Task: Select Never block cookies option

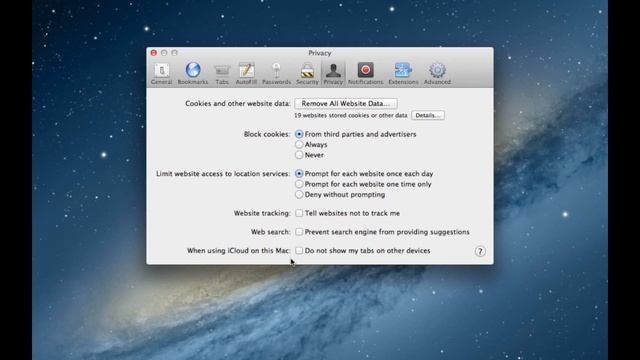Action: pyautogui.click(x=299, y=155)
